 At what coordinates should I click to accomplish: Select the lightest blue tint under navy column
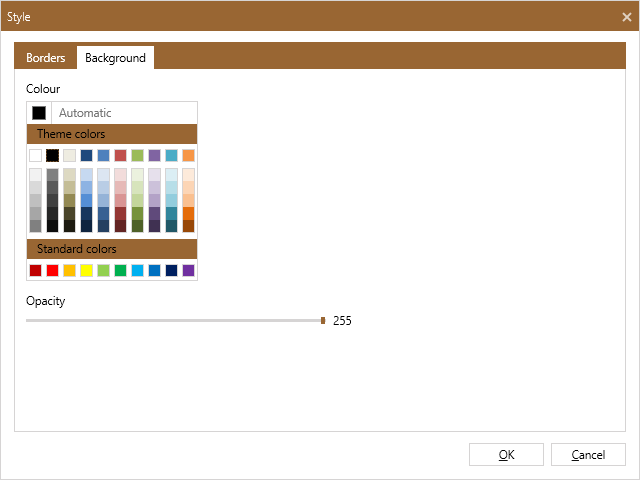tap(87, 175)
